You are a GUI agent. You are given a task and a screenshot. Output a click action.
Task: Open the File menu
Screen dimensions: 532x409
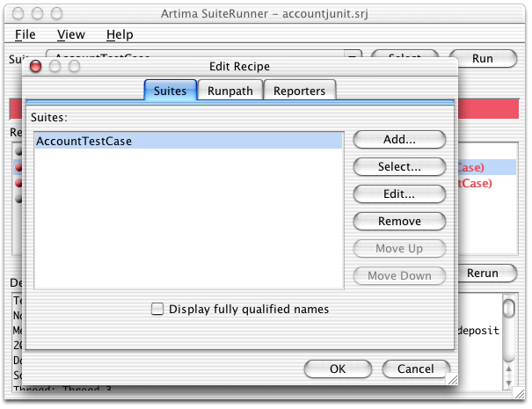point(26,34)
